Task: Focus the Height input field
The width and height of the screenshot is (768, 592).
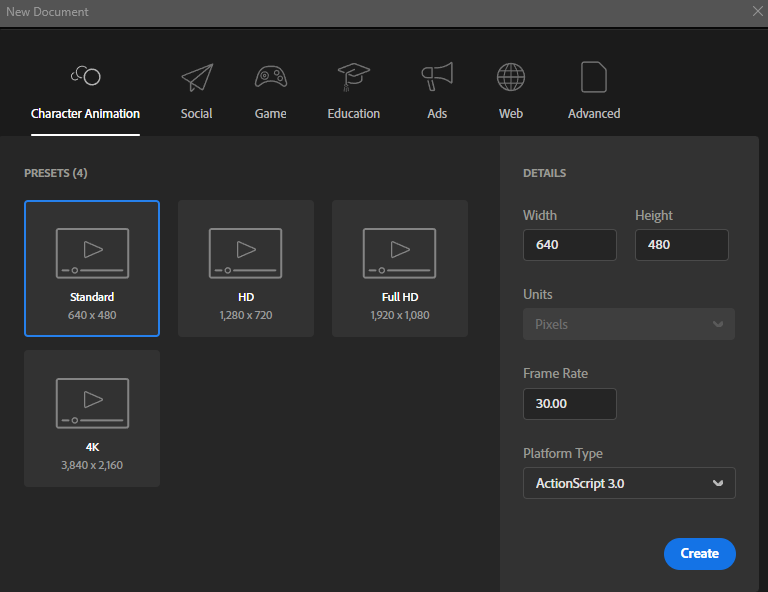Action: [682, 245]
